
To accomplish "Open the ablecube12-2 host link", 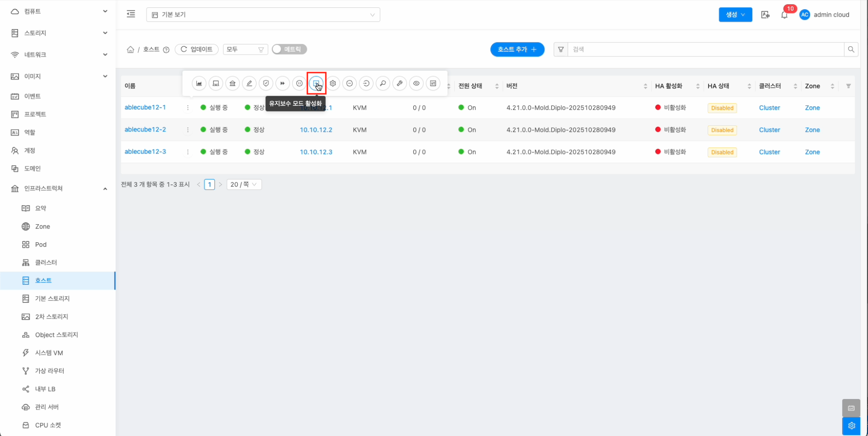I will (x=145, y=130).
